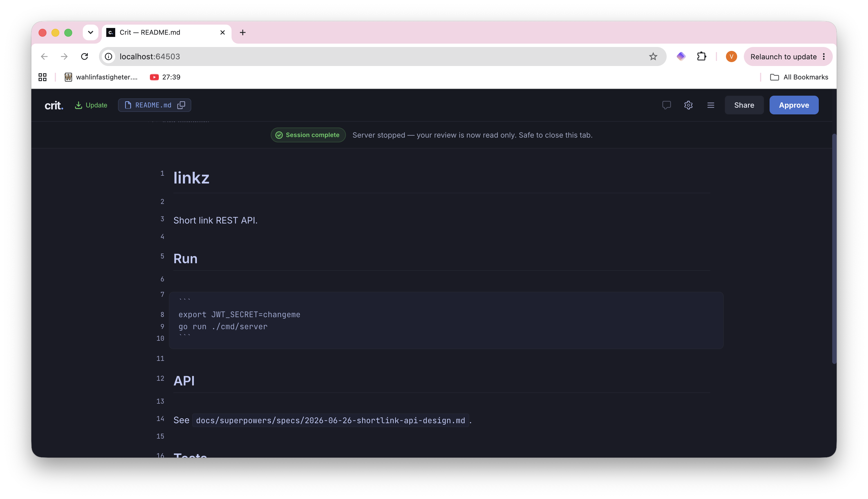Open the Extensions puzzle icon
Screen dimensions: 868x499
[701, 56]
